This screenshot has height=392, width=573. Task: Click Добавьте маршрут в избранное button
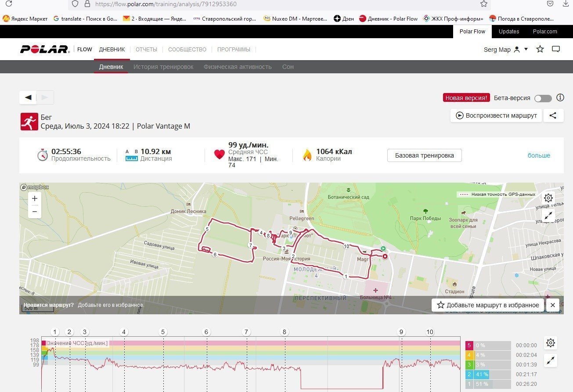(x=488, y=305)
